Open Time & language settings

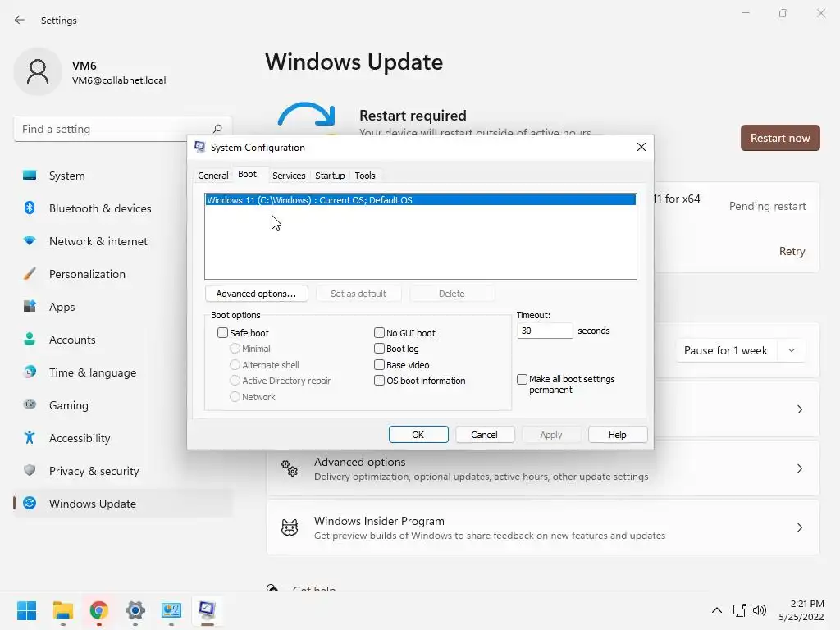[123, 372]
